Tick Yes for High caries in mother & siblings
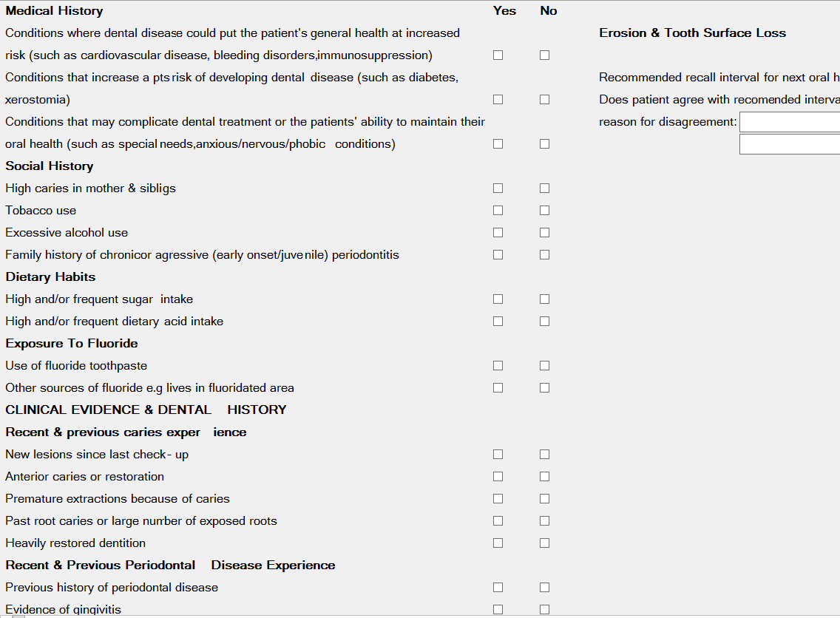 (498, 189)
